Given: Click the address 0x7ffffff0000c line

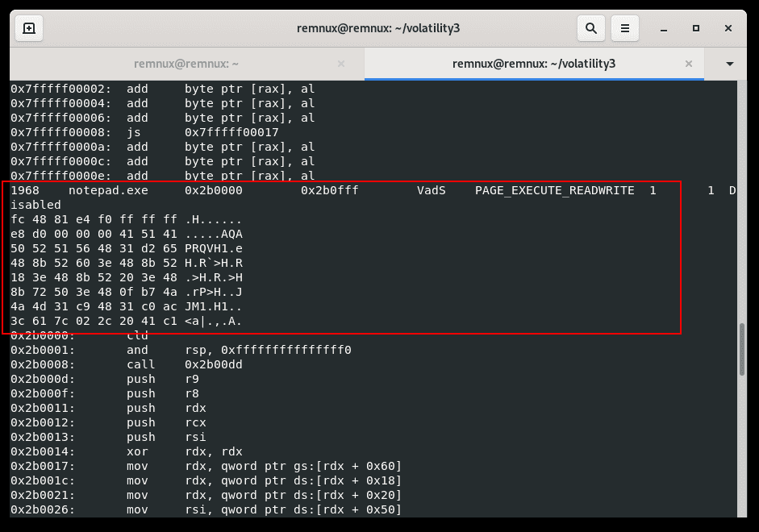Looking at the screenshot, I should pos(163,161).
